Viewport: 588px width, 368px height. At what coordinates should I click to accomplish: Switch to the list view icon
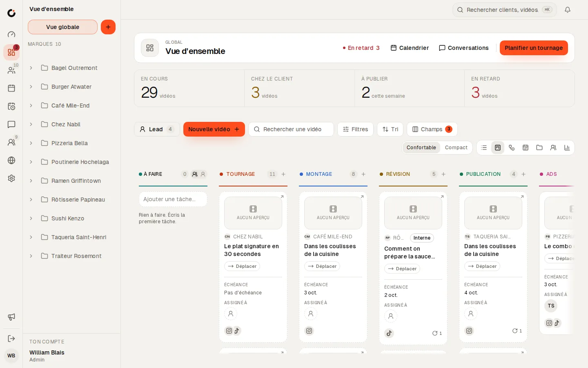(x=484, y=148)
